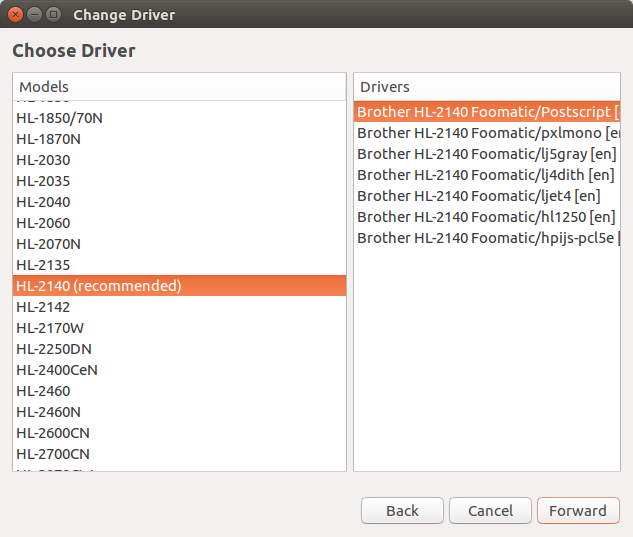Select model HL-2460N
Image resolution: width=633 pixels, height=537 pixels.
[179, 412]
